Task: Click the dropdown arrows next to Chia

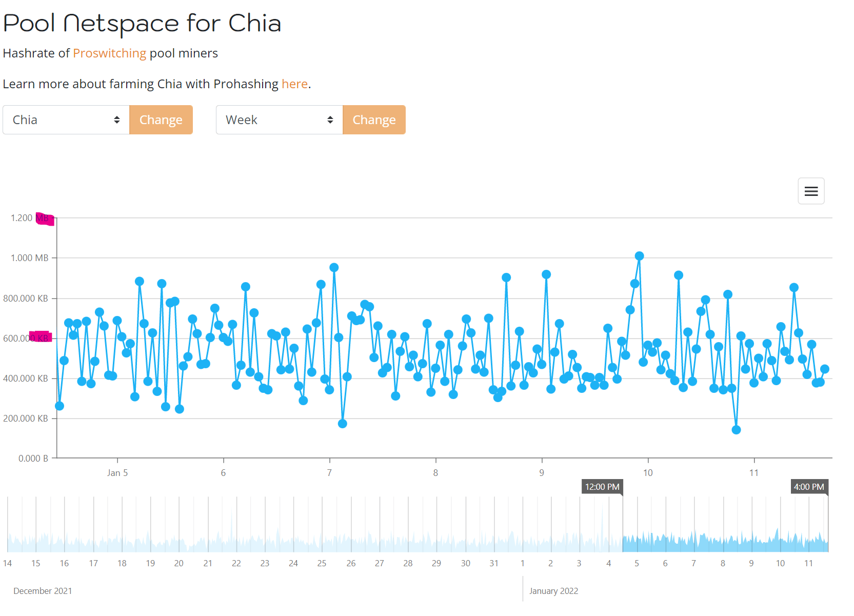Action: pos(117,120)
